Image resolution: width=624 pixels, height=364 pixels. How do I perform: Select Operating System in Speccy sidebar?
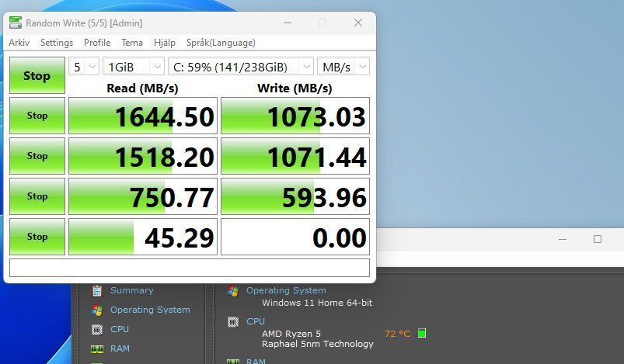[x=150, y=310]
